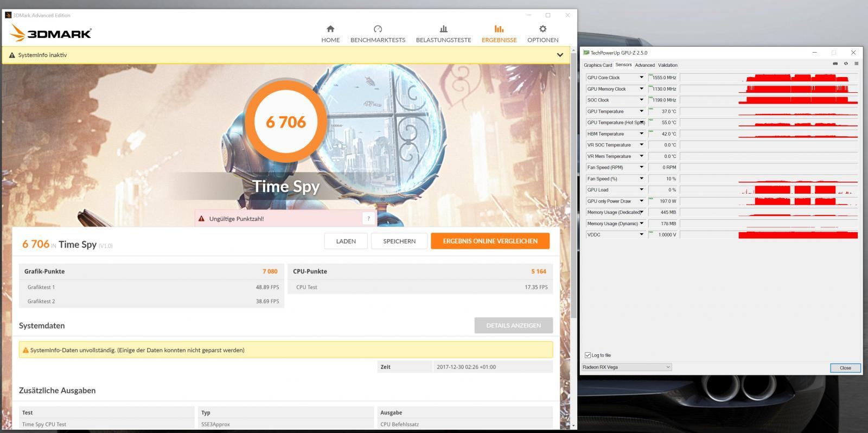Click the LADEN button
Screen dimensions: 868x433
346,241
